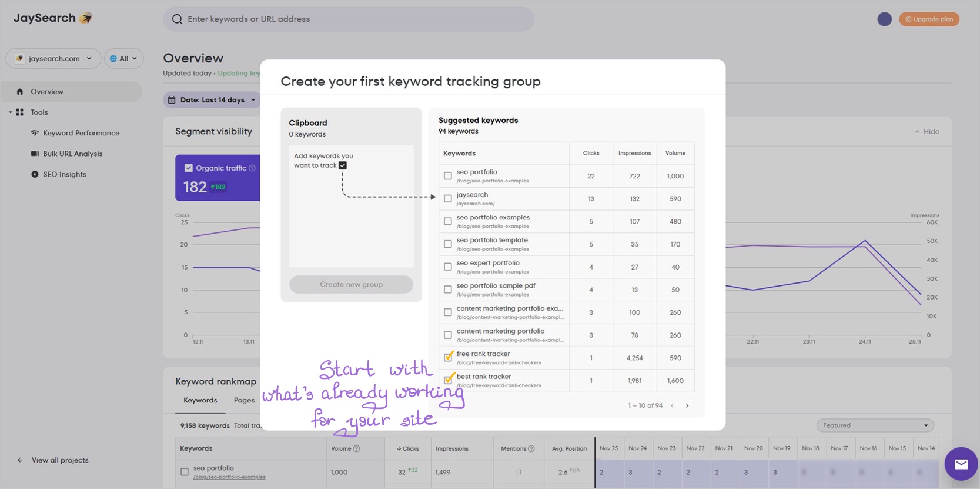Open the Date: Last 14 days dropdown
The width and height of the screenshot is (980, 489).
point(212,100)
